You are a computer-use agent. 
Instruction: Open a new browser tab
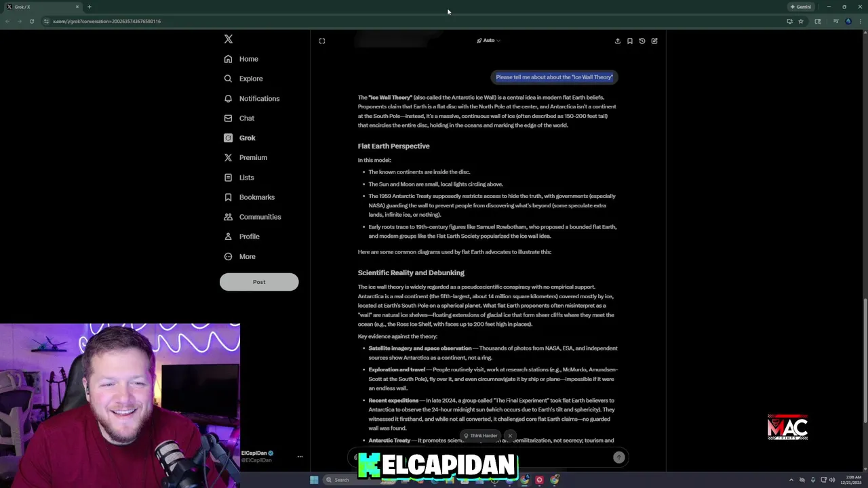point(89,7)
